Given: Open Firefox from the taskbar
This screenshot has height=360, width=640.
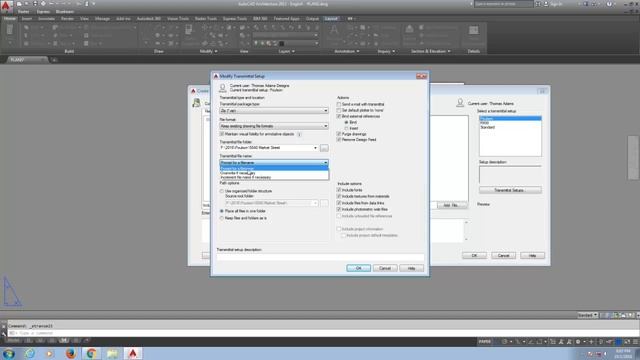Looking at the screenshot, I should click(71, 353).
